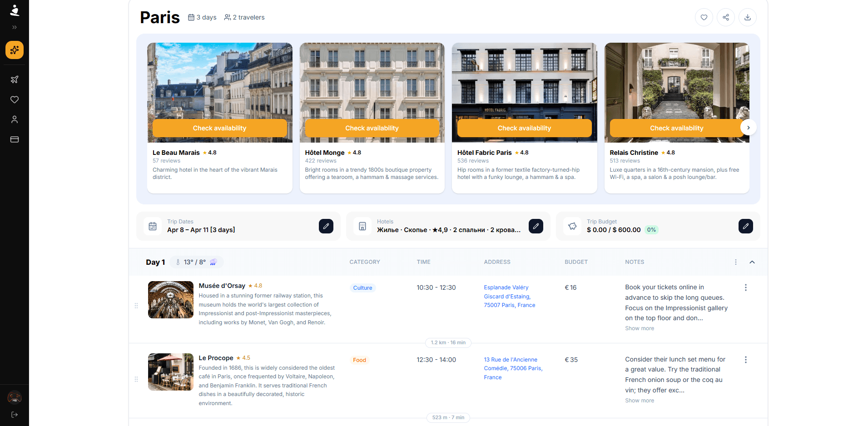The width and height of the screenshot is (868, 426).
Task: Click the Musée d'Orsay thumbnail image
Action: pos(171,300)
